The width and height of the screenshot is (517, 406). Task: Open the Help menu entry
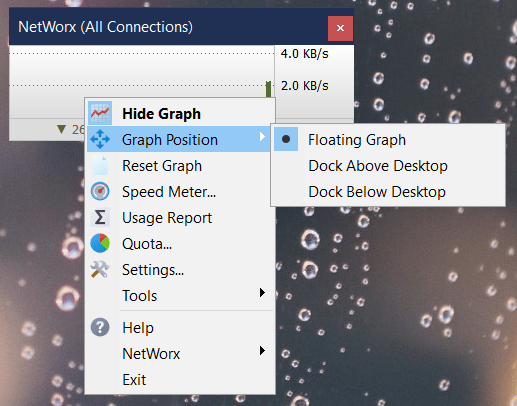(x=180, y=327)
